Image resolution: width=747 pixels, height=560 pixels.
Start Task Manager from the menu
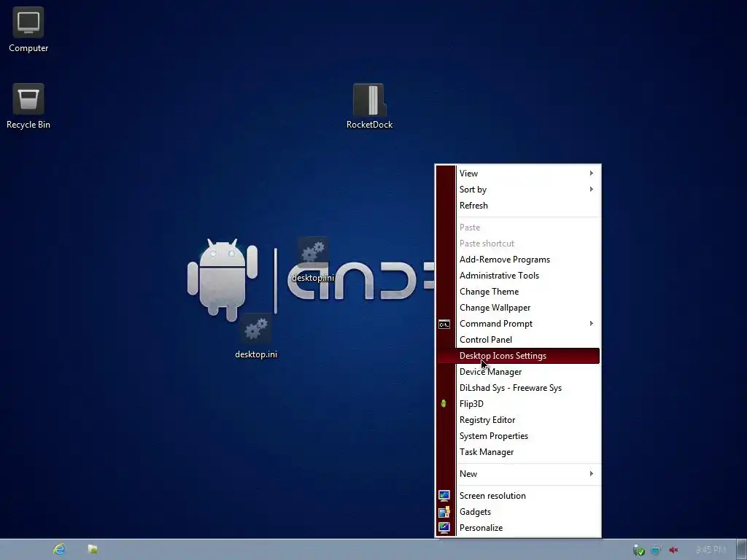point(519,452)
